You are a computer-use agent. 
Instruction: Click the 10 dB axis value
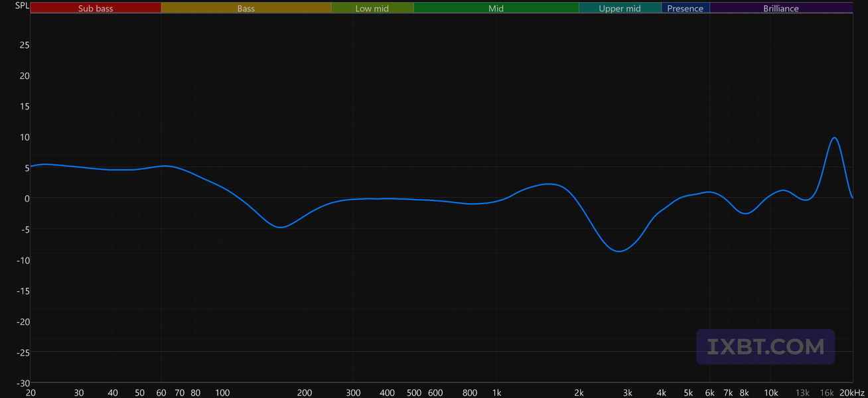point(24,137)
